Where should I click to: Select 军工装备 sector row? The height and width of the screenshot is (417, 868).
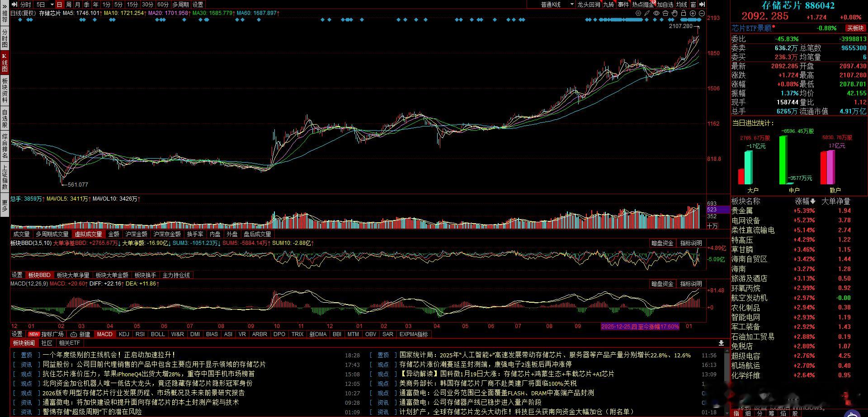coord(798,327)
